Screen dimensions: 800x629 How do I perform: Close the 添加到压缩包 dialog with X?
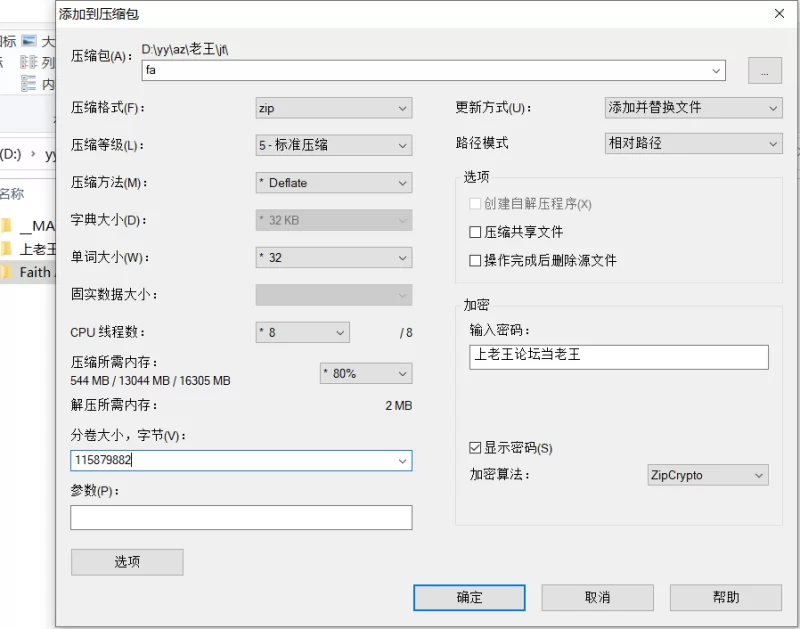coord(779,14)
